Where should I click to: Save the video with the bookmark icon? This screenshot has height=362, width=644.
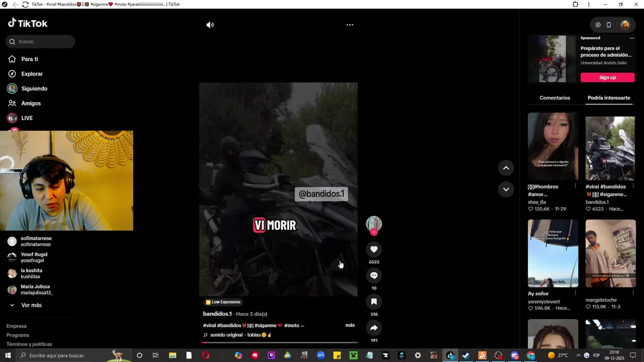coord(374,302)
